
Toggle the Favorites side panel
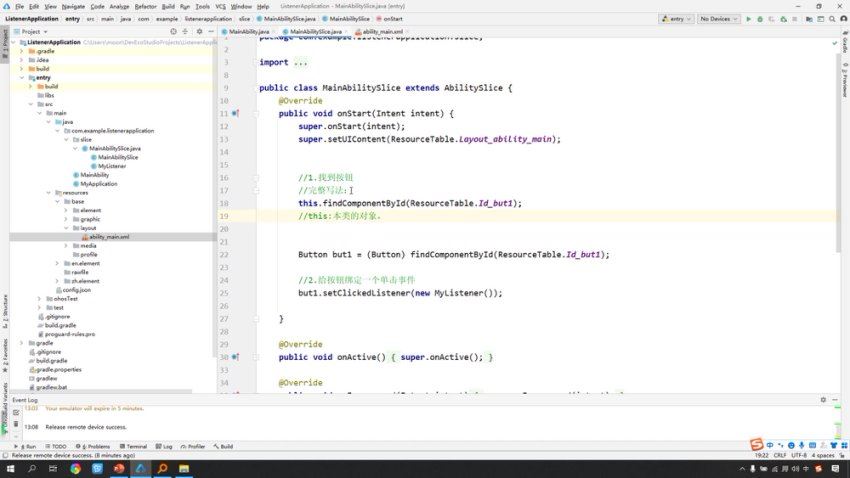[x=5, y=356]
